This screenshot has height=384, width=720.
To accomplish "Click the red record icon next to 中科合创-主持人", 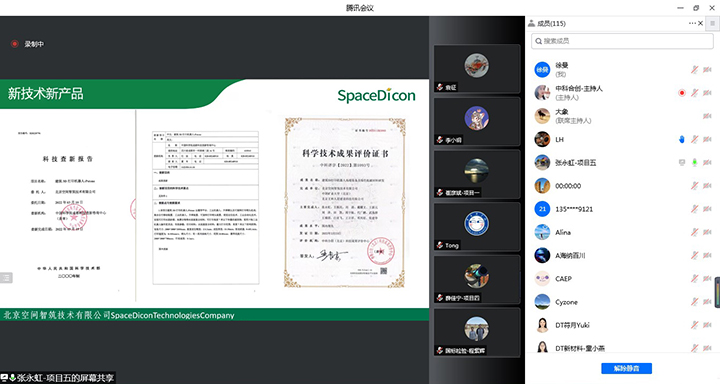I will [x=682, y=93].
